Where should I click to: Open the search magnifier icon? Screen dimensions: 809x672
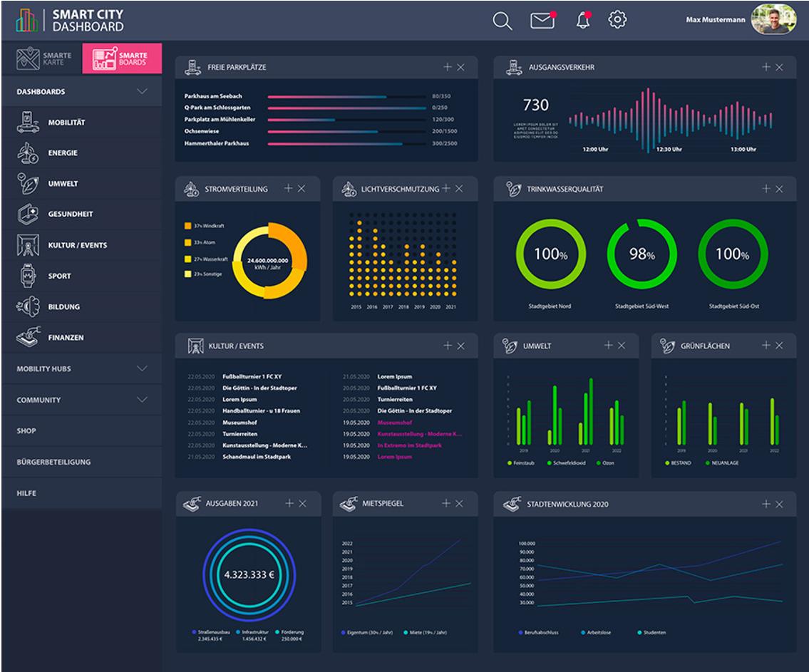(x=502, y=21)
